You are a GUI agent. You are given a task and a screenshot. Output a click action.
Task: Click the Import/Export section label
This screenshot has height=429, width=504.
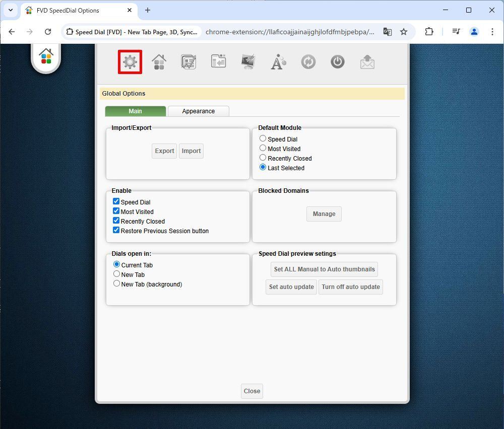click(132, 128)
